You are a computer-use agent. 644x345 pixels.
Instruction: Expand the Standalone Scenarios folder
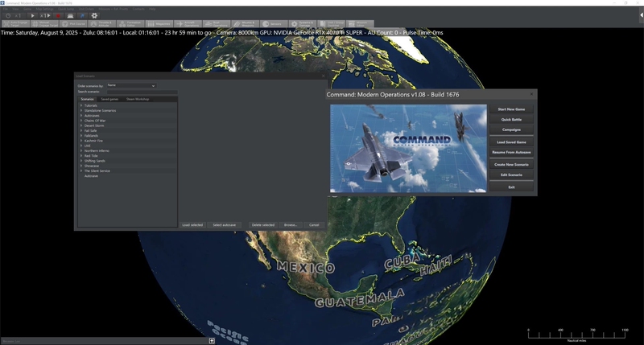[81, 110]
